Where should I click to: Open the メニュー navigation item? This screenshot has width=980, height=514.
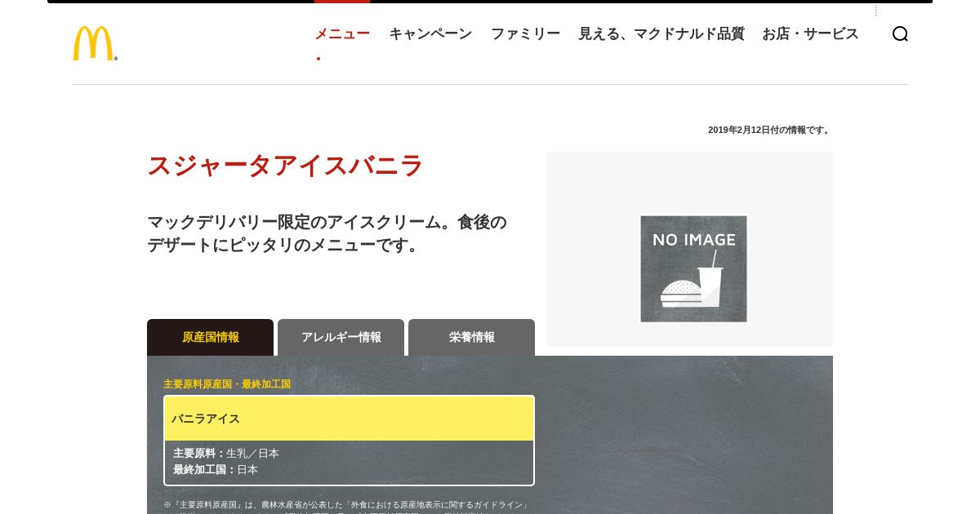pyautogui.click(x=342, y=33)
